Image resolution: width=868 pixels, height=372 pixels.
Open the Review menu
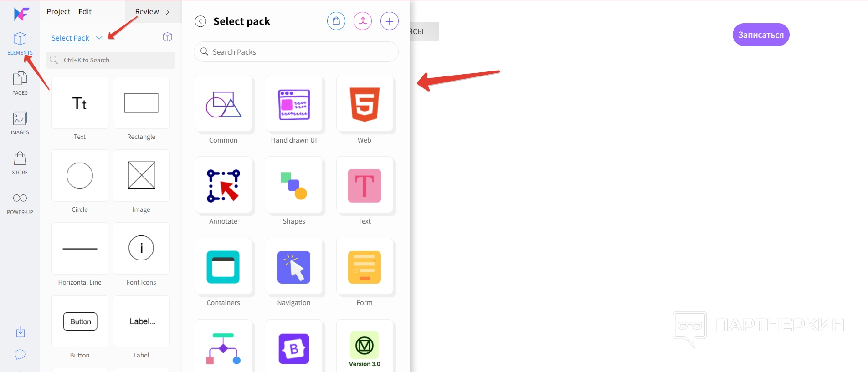click(x=147, y=11)
